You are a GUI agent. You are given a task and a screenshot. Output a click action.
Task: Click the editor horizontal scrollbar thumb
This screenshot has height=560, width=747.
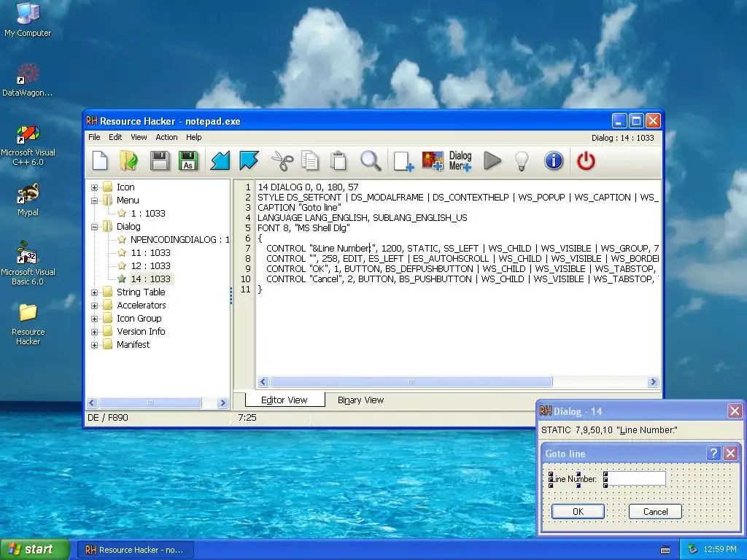411,382
